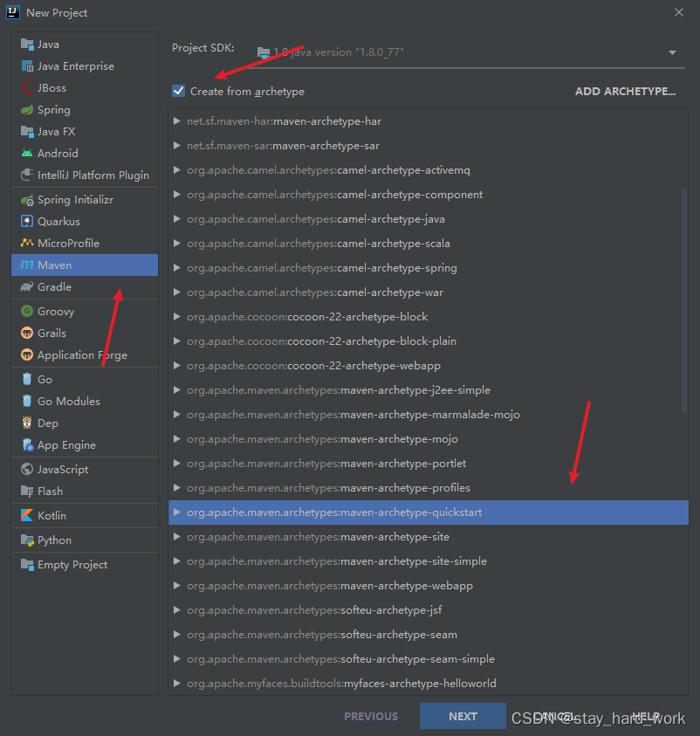Image resolution: width=700 pixels, height=736 pixels.
Task: Select maven-archetype-j2ee-simple entry
Action: (x=429, y=390)
